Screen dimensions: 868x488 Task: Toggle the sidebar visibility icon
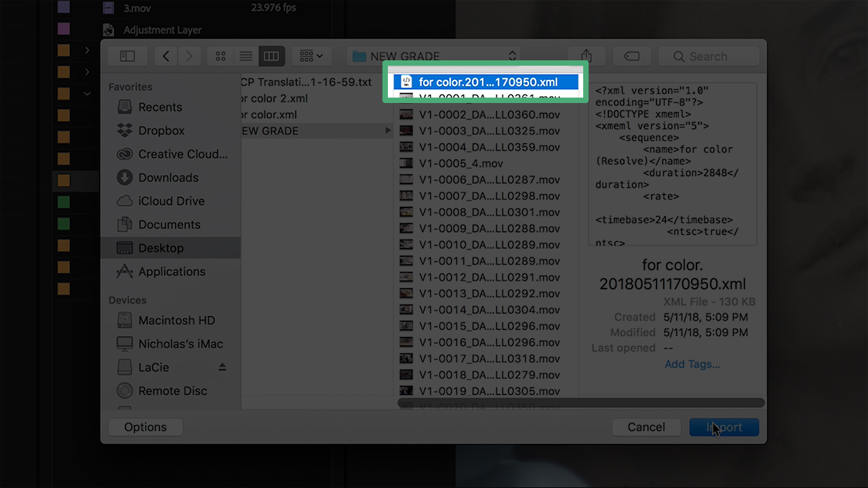127,56
